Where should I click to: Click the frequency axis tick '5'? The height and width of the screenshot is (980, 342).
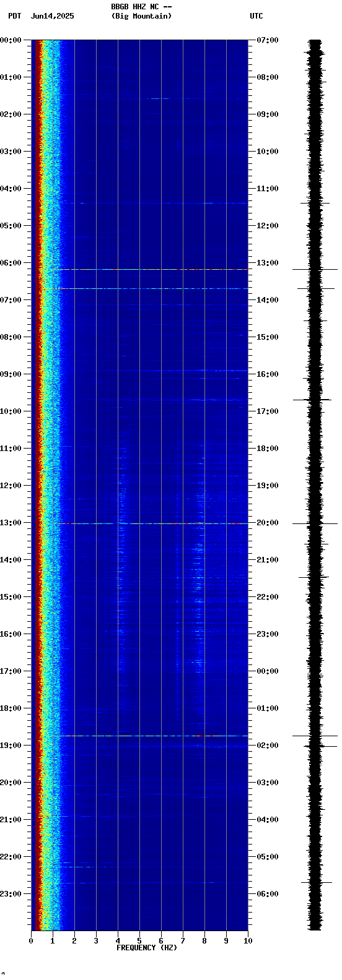tap(139, 941)
